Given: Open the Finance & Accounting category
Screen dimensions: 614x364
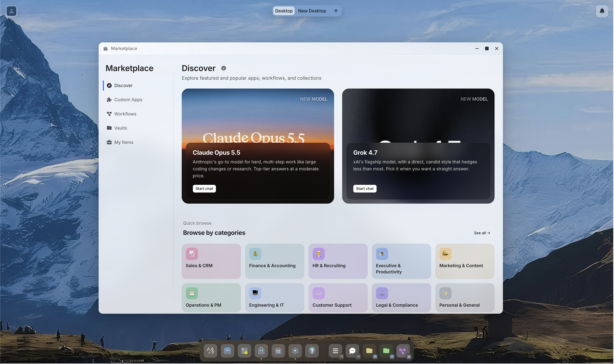Looking at the screenshot, I should point(275,261).
